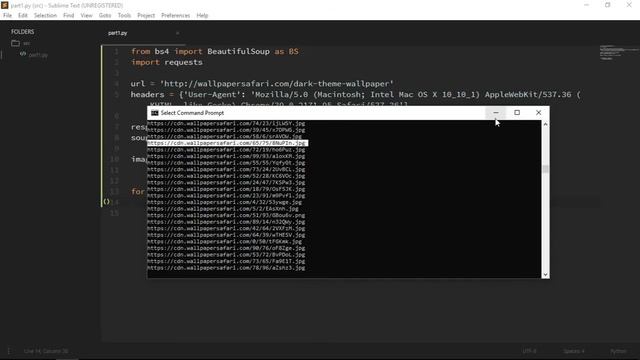
Task: Minimize the Sublime Text window
Action: tap(587, 5)
